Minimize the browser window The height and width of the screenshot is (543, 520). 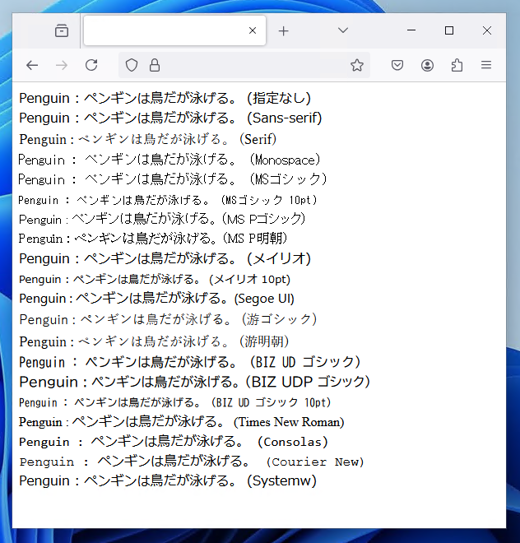click(411, 30)
